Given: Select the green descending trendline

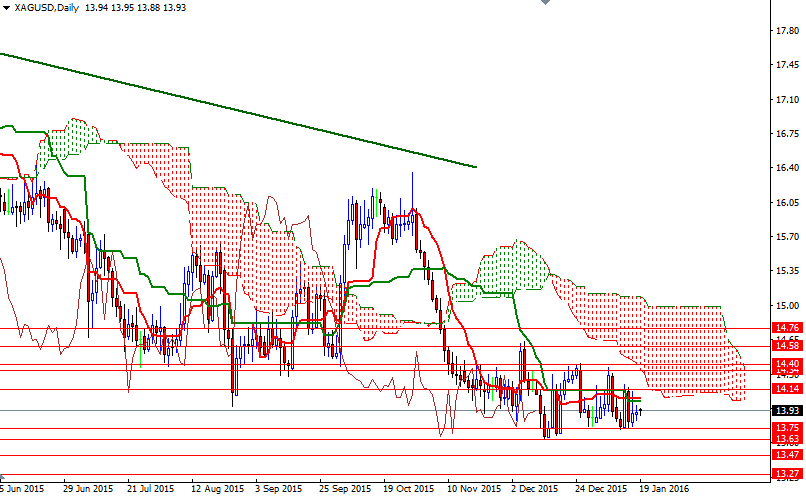Looking at the screenshot, I should click(238, 110).
